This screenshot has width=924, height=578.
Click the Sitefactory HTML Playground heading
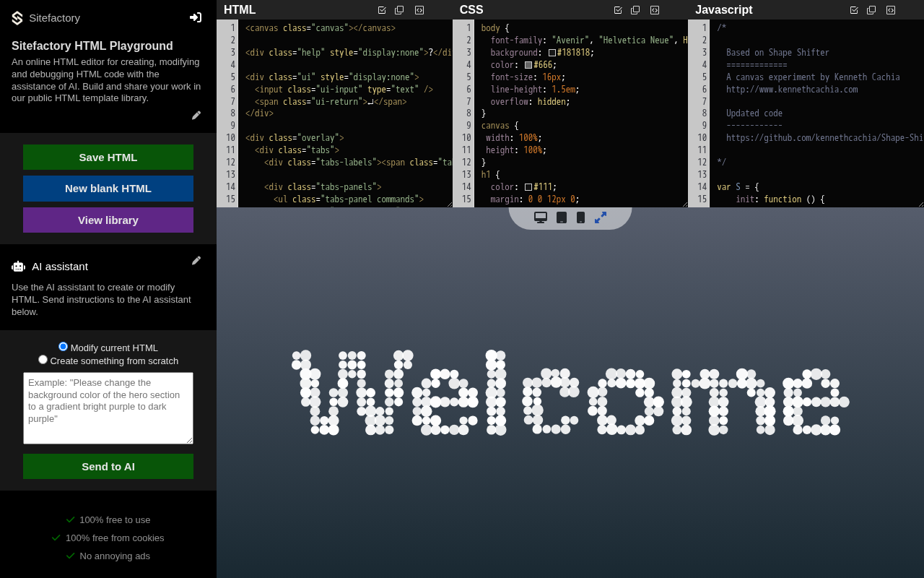[92, 46]
